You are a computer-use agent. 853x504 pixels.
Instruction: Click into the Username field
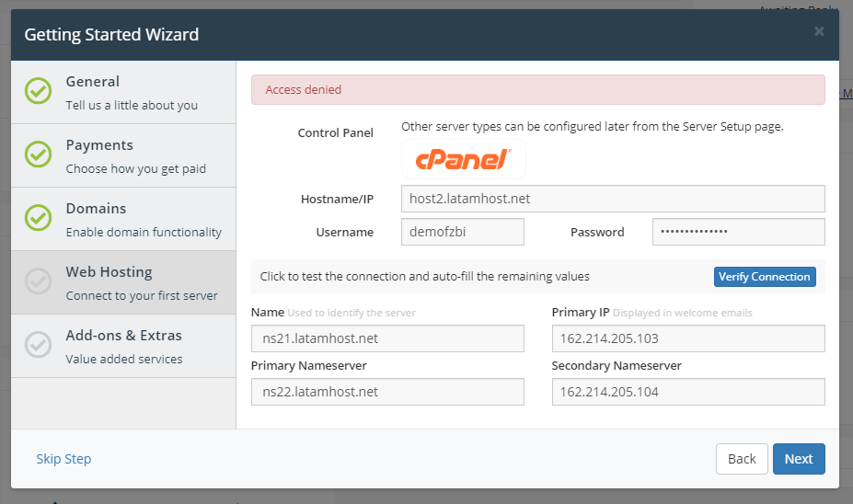point(463,232)
